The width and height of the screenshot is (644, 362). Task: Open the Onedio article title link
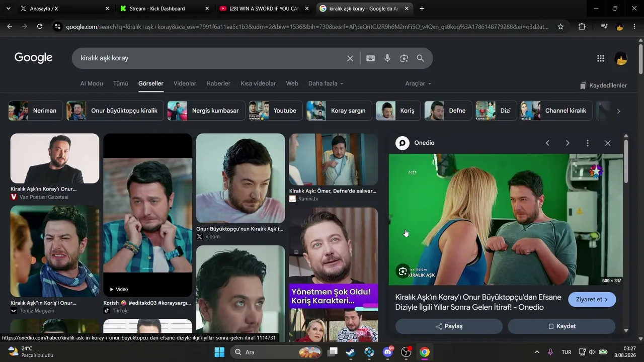pos(478,302)
